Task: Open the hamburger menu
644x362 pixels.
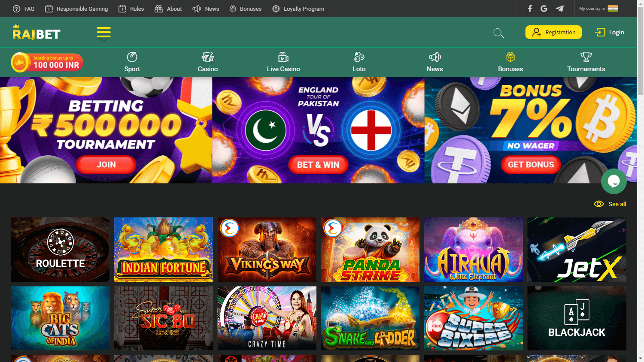Action: point(103,32)
